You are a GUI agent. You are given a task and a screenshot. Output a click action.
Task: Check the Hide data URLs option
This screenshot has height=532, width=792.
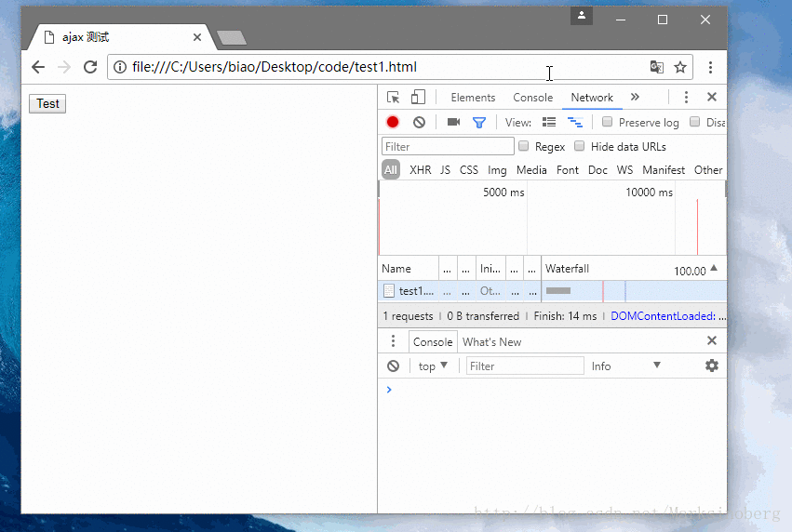579,146
